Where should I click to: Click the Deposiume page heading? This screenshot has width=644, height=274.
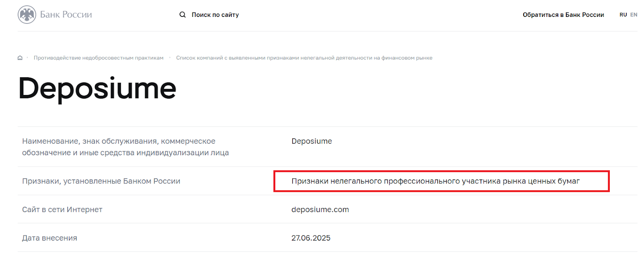coord(97,89)
